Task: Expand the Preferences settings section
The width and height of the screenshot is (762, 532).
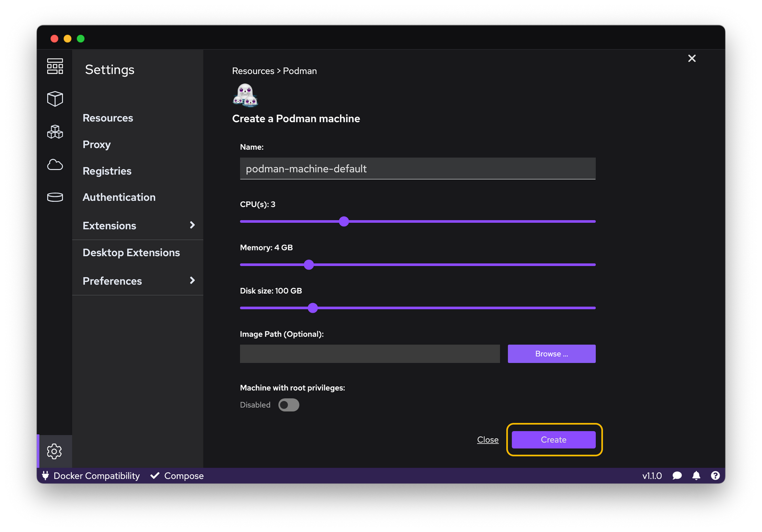Action: point(192,281)
